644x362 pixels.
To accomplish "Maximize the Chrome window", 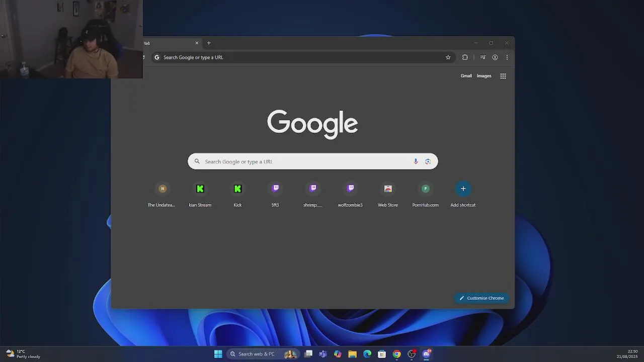I will [491, 43].
